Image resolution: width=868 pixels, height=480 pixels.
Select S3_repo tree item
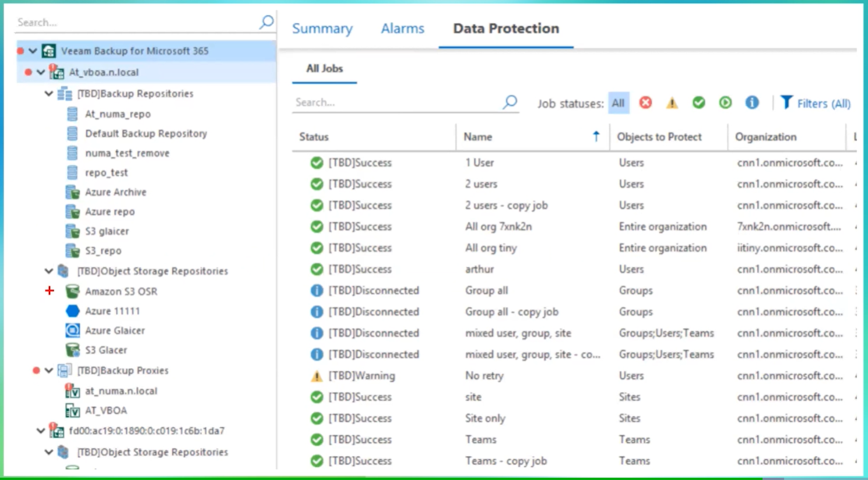(x=103, y=250)
